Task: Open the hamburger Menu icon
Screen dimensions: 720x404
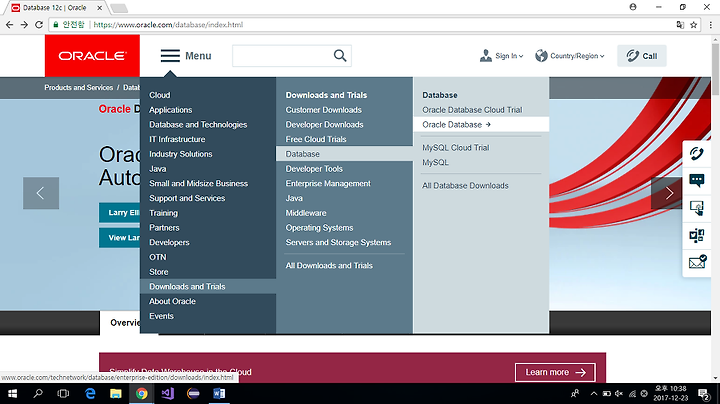Action: tap(170, 56)
